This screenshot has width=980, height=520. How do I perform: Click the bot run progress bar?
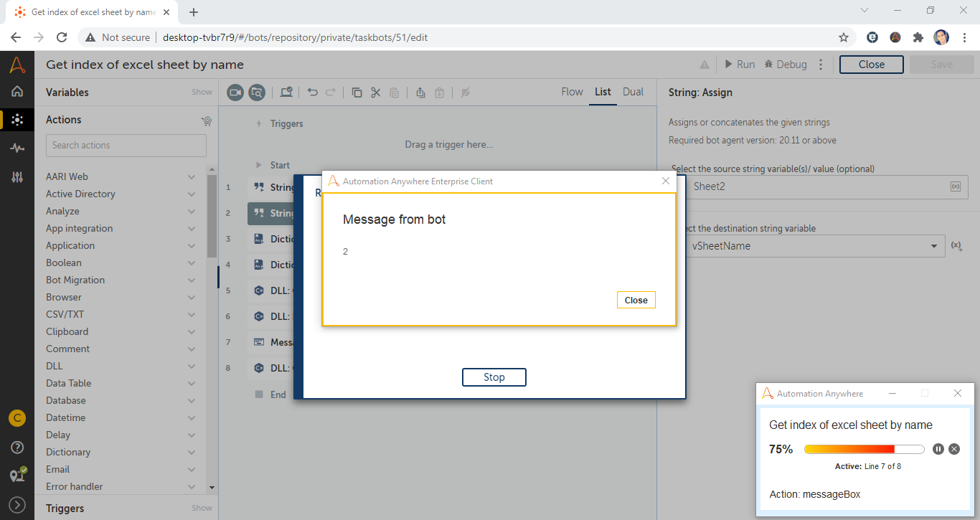[x=864, y=449]
